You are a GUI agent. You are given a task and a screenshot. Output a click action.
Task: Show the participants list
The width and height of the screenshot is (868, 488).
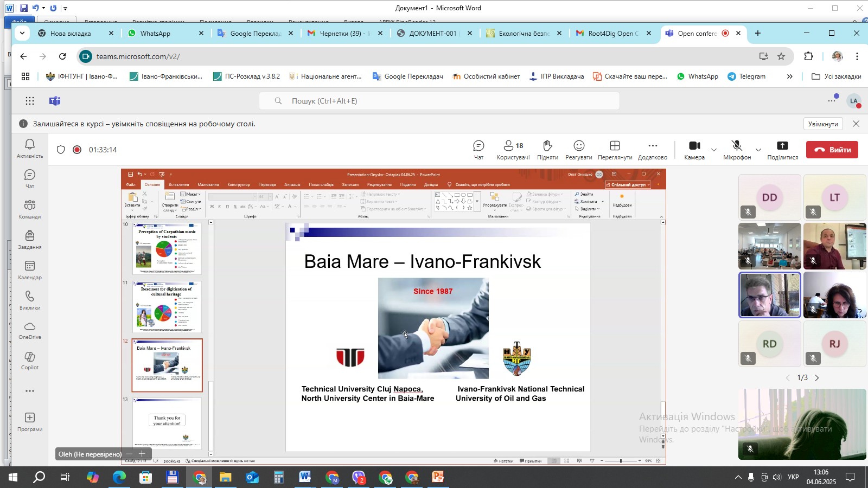point(513,150)
